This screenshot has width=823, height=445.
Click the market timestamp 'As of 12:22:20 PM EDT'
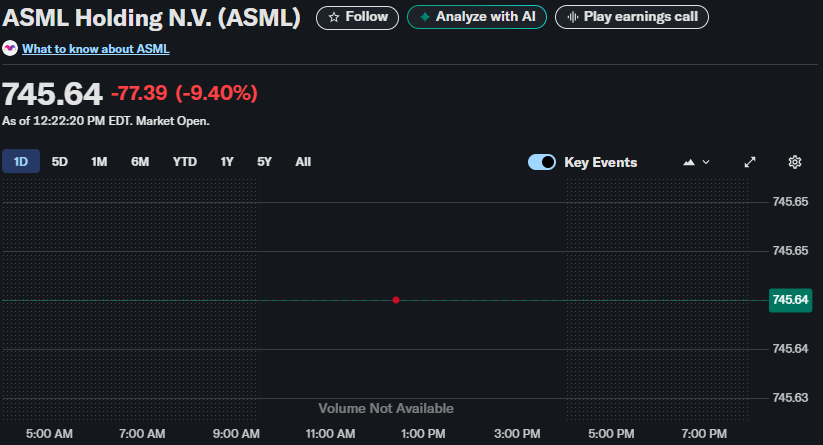tap(67, 121)
